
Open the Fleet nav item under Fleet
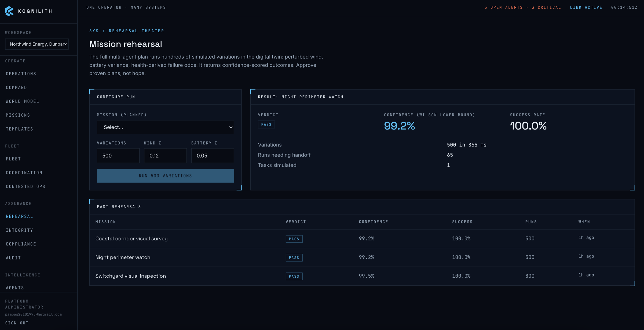point(13,159)
